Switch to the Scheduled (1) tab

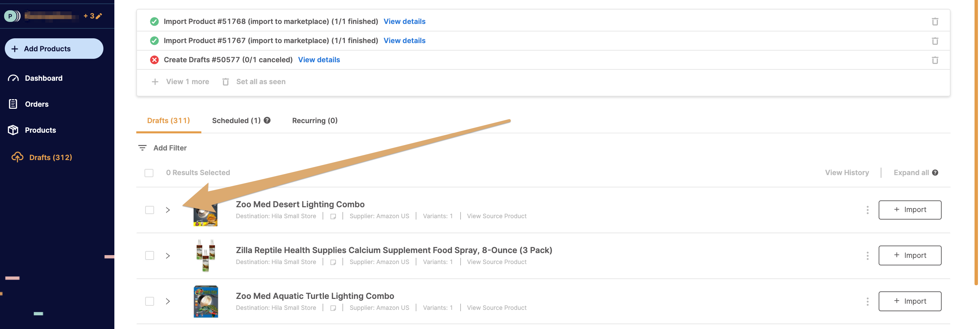[236, 121]
